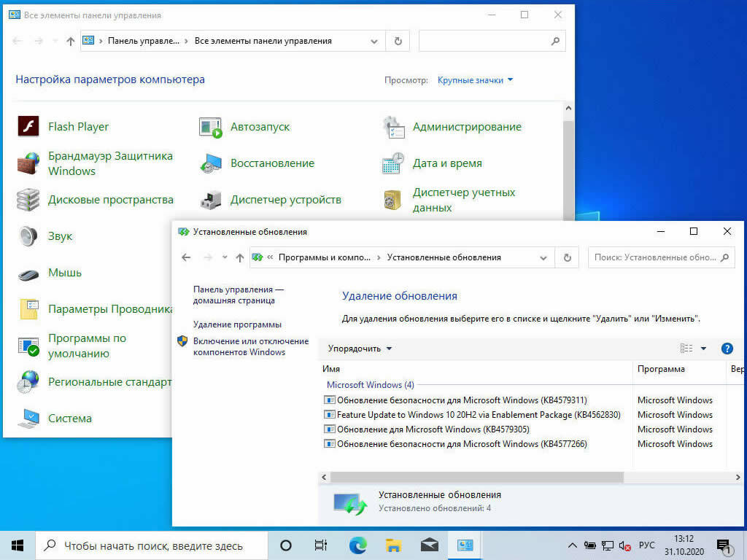Open the view options dropdown arrow near help
747x560 pixels.
tap(704, 349)
